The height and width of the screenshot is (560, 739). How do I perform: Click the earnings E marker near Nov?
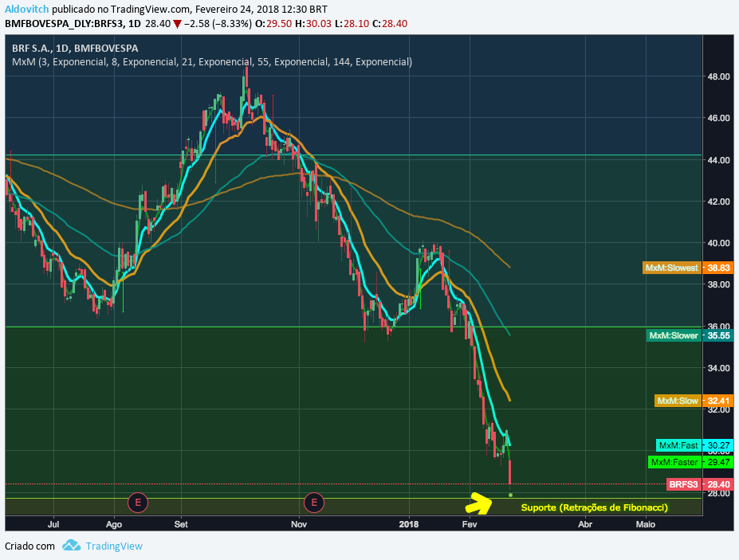(314, 503)
